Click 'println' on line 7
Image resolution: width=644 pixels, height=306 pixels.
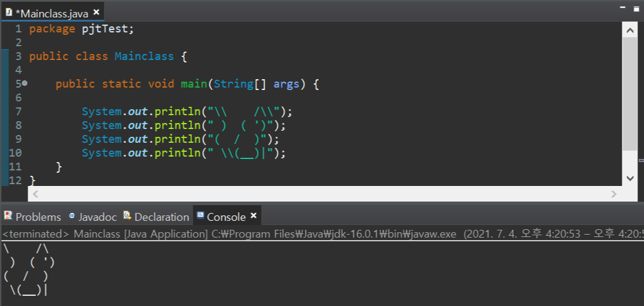[178, 112]
